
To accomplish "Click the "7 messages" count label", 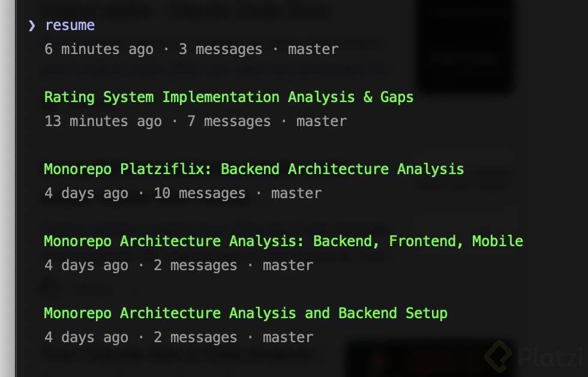I will (229, 121).
